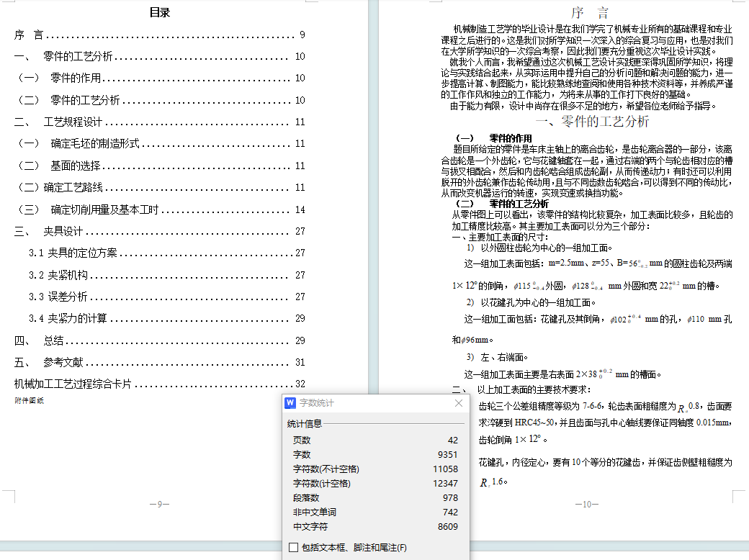The image size is (749, 560).
Task: Click the 字符数(不计空格) value 11058
Action: click(445, 469)
